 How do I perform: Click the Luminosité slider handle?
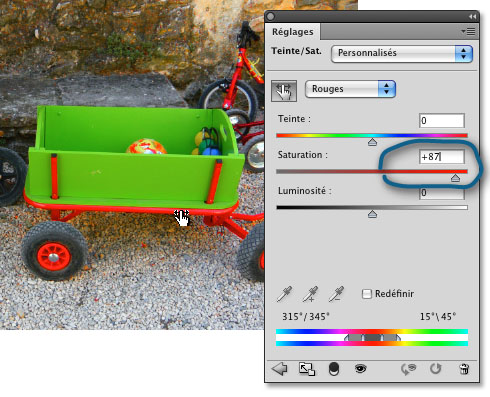372,214
